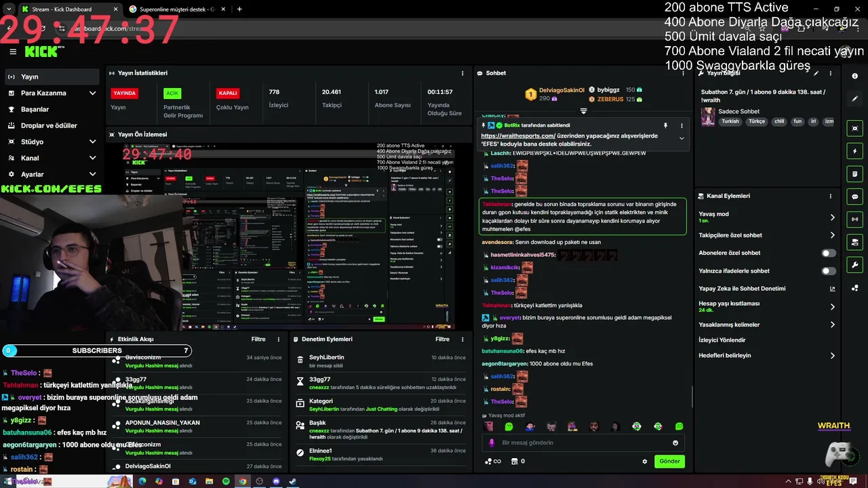Open Steam from the taskbar

[293, 481]
